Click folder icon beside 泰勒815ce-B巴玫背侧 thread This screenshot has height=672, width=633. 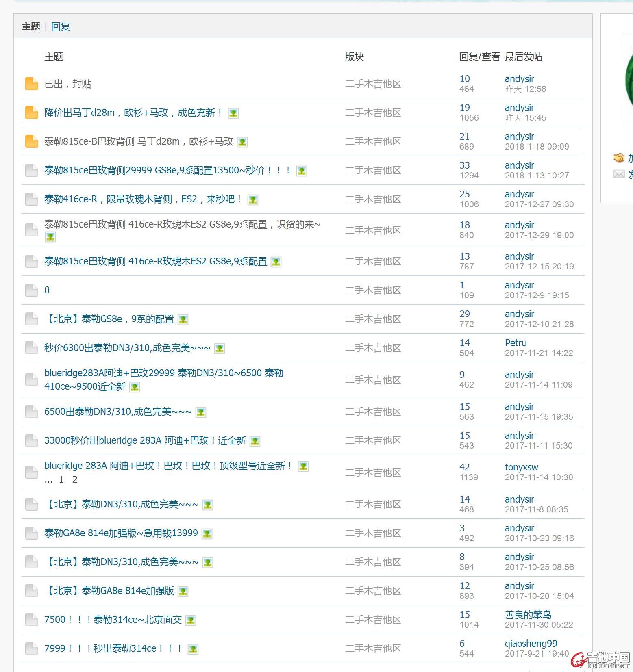point(32,141)
